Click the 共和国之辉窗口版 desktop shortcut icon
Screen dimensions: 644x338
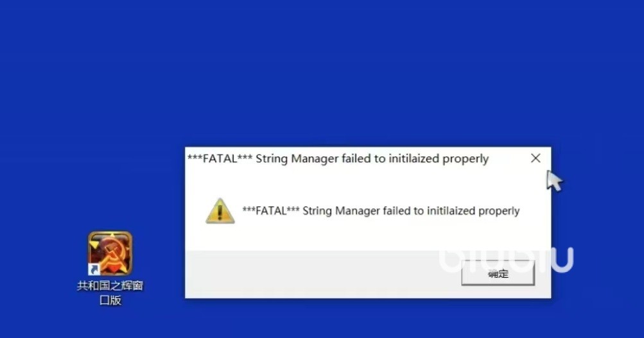pyautogui.click(x=110, y=253)
